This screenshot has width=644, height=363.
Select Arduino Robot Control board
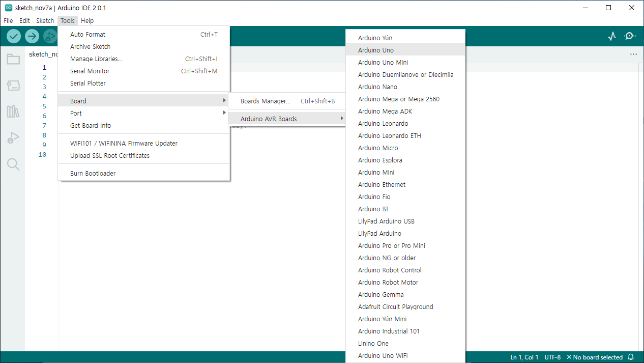tap(405, 270)
